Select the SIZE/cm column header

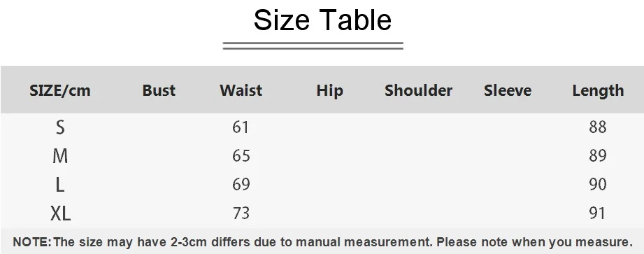pos(60,90)
